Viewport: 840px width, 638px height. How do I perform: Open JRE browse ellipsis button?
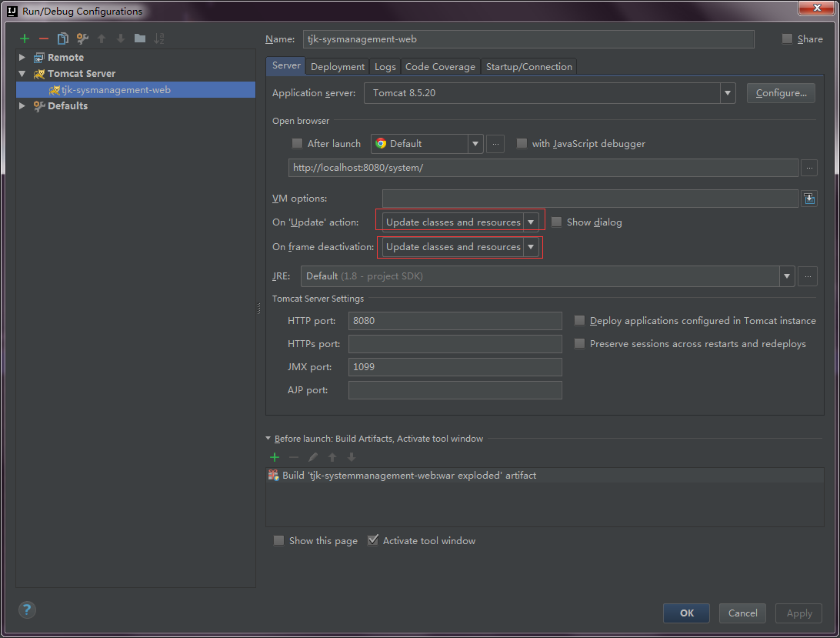808,276
